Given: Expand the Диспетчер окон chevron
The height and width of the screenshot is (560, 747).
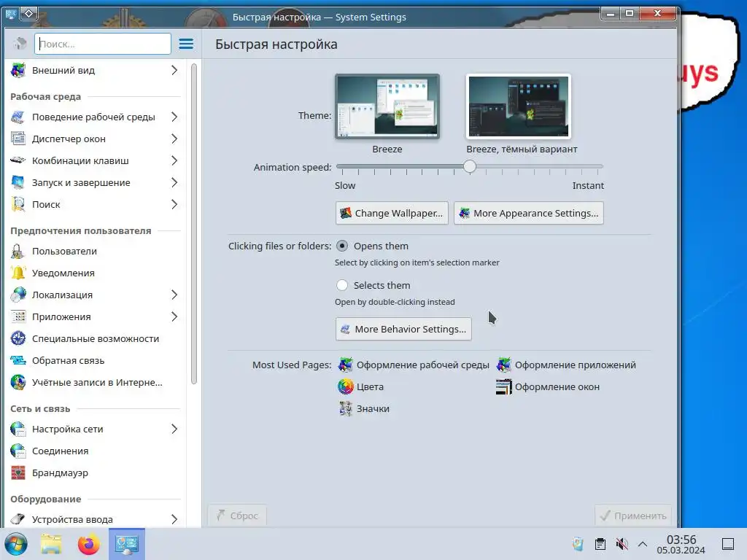Looking at the screenshot, I should coord(174,139).
